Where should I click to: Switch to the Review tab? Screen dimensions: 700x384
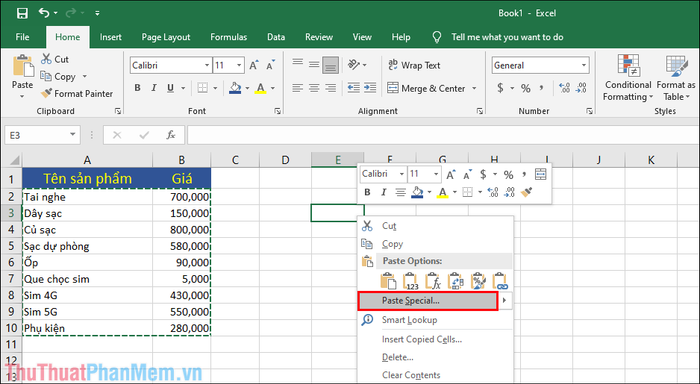point(319,37)
